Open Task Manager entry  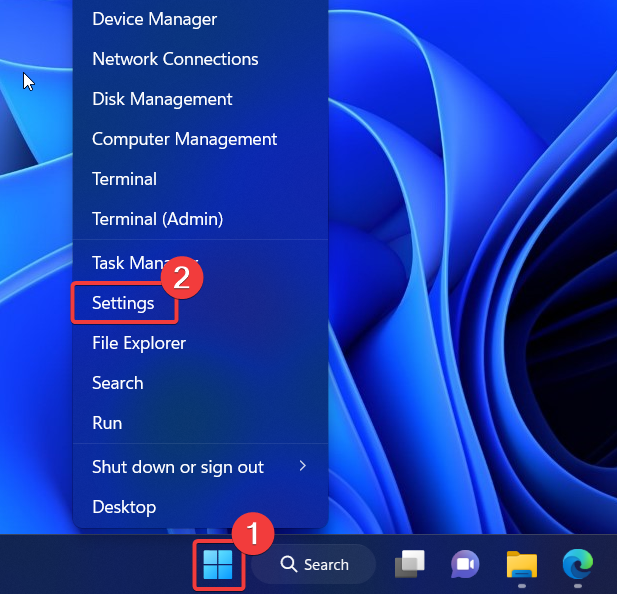(x=200, y=263)
